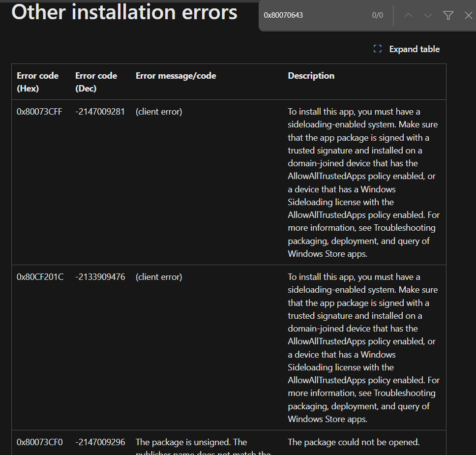Click "The package could not be opened" text
The image size is (476, 455).
[354, 442]
